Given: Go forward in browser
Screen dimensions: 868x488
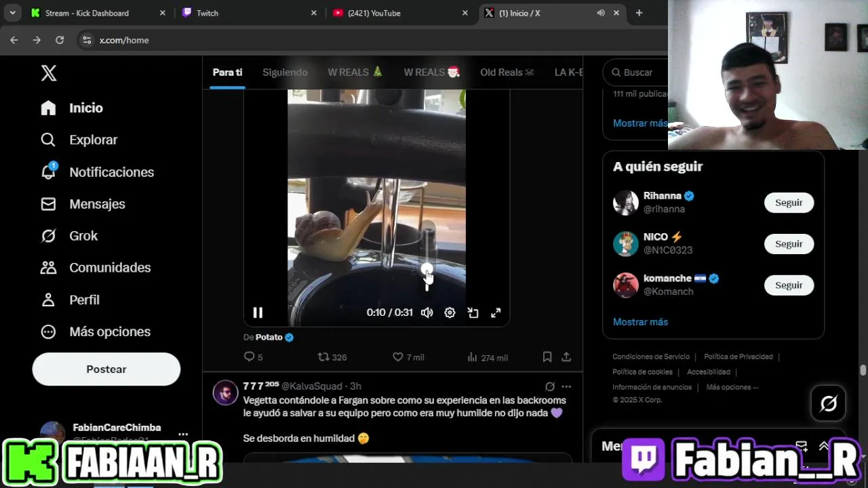Looking at the screenshot, I should coord(37,40).
